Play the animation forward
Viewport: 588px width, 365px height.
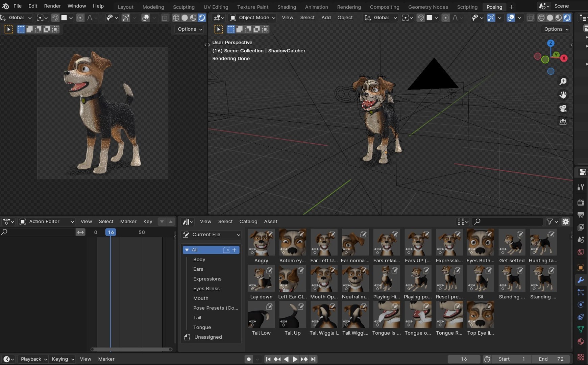(295, 359)
